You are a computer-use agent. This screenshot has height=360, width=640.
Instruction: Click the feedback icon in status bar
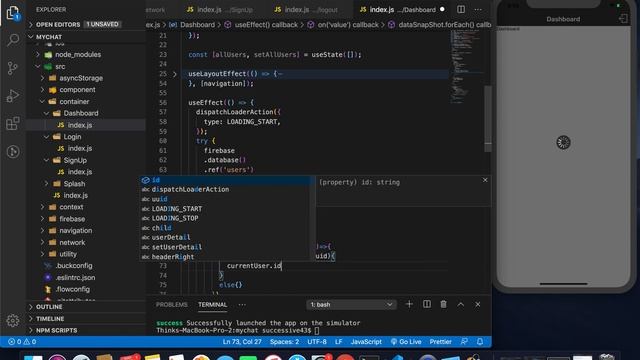click(x=464, y=342)
